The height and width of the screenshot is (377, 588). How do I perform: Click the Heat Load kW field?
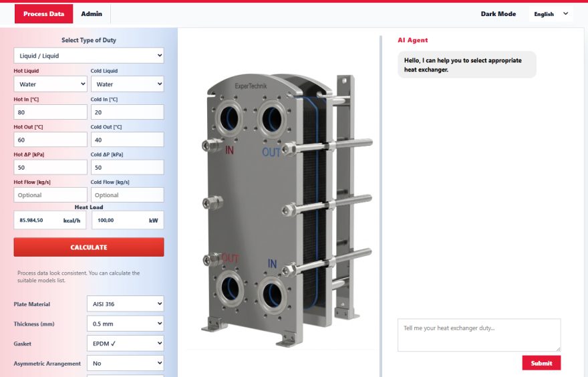pyautogui.click(x=128, y=220)
